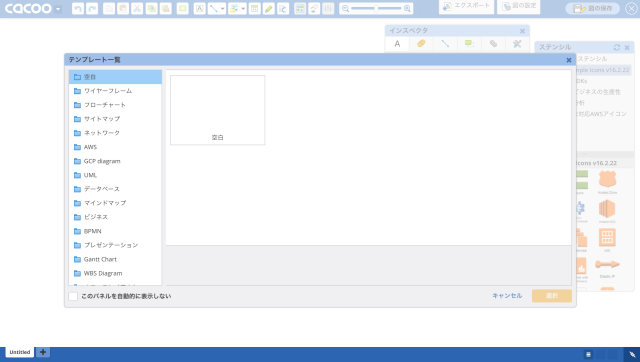The image size is (640, 362).
Task: Open the line type dropdown arrow
Action: pyautogui.click(x=222, y=9)
